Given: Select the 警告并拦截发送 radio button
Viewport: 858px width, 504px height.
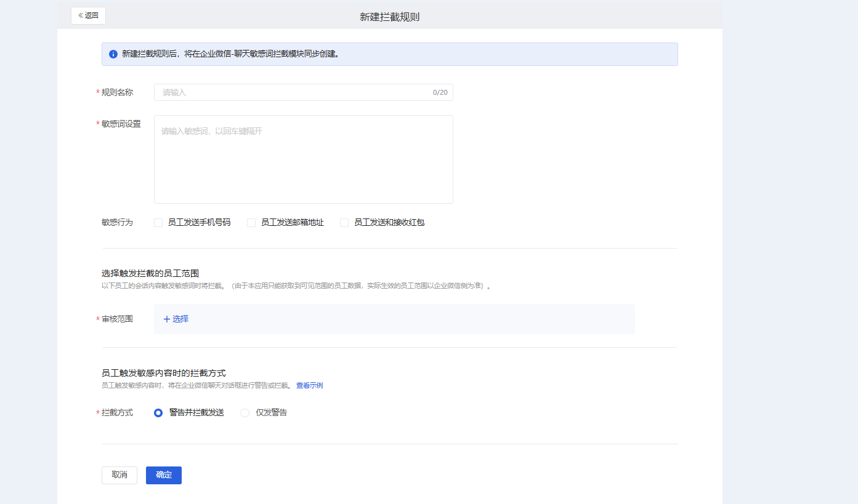Looking at the screenshot, I should [158, 413].
